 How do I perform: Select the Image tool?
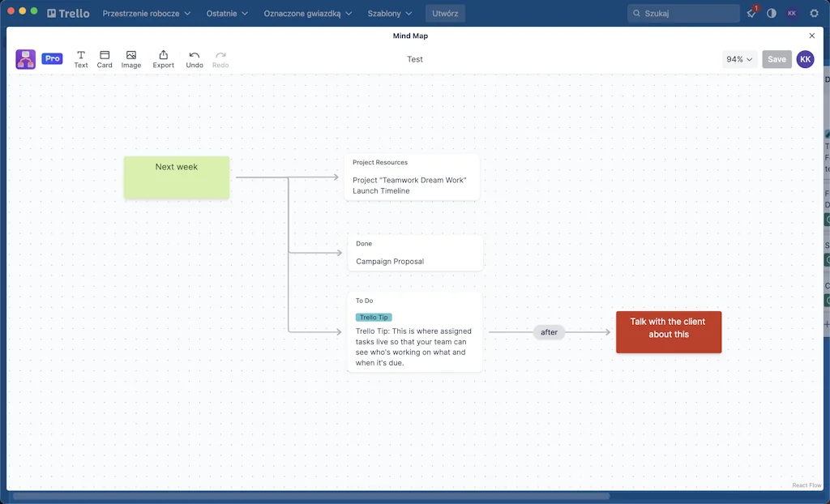pyautogui.click(x=130, y=58)
